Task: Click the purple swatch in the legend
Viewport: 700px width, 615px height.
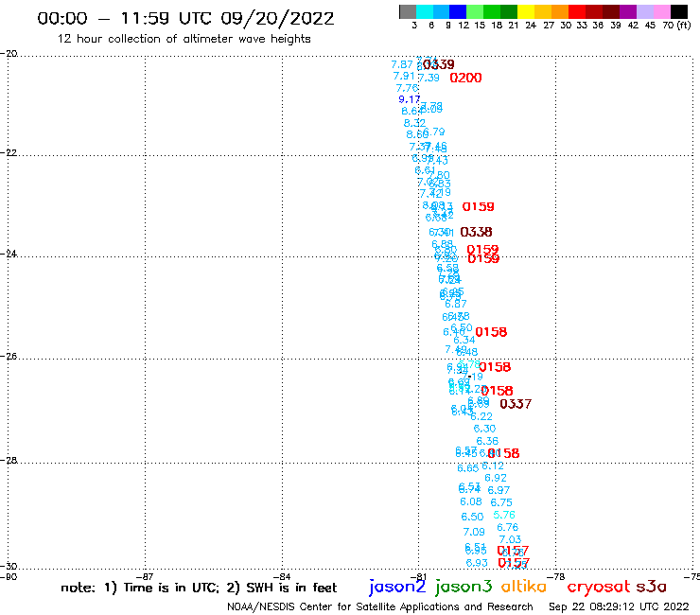Action: click(x=628, y=11)
